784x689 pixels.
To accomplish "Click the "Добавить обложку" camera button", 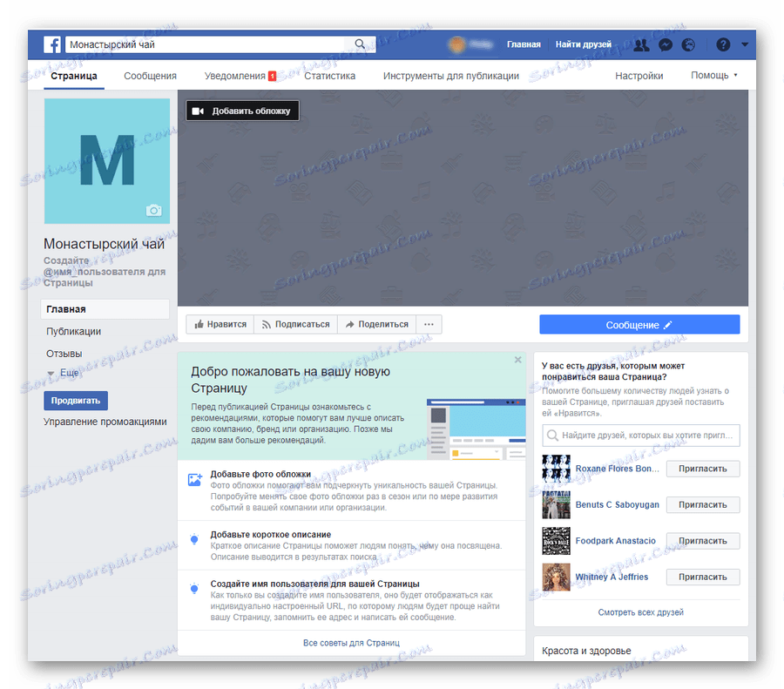I will point(244,111).
